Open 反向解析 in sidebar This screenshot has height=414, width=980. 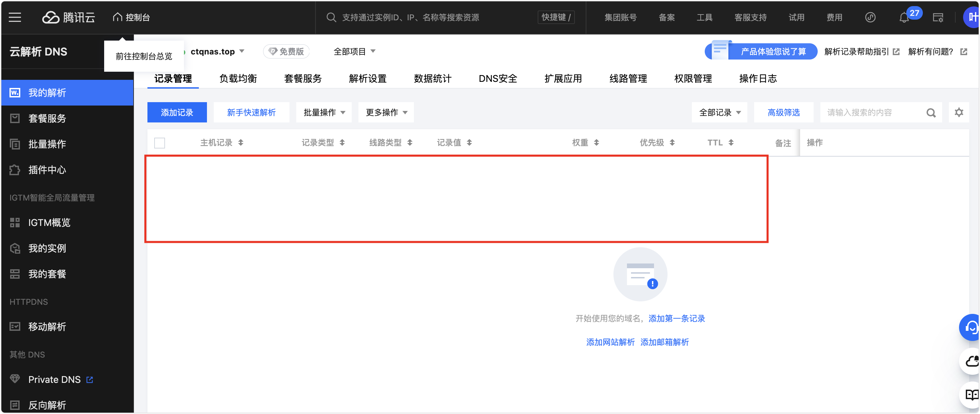coord(67,405)
